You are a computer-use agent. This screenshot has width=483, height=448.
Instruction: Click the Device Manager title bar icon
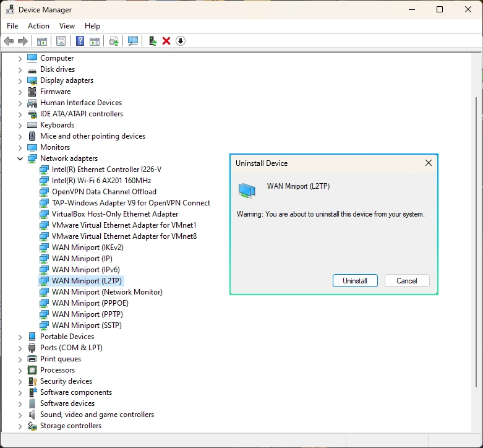(10, 9)
